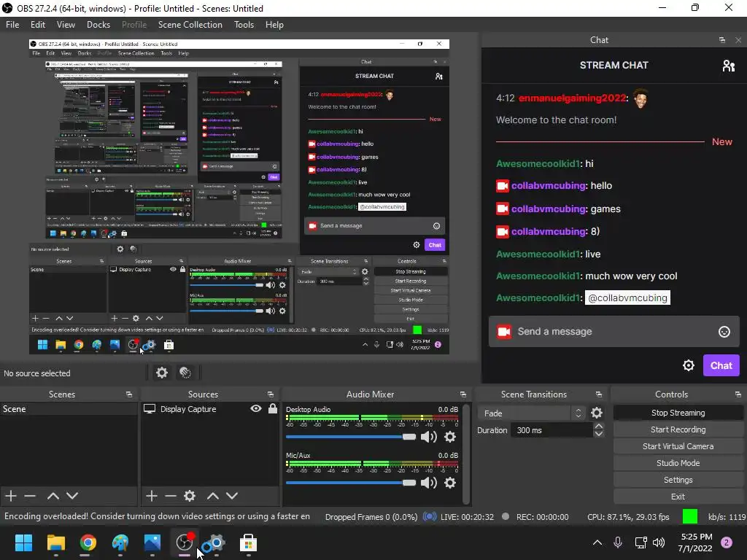Show hidden system tray icons chevron
747x560 pixels.
pyautogui.click(x=597, y=542)
